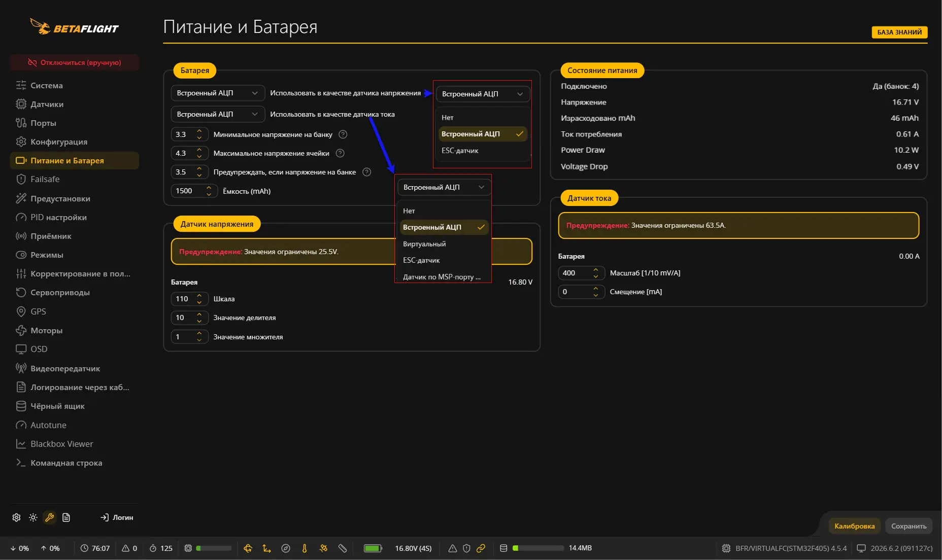Click the arming warning triangle near battery voltage
Viewport: 942px width, 560px height.
pyautogui.click(x=452, y=548)
